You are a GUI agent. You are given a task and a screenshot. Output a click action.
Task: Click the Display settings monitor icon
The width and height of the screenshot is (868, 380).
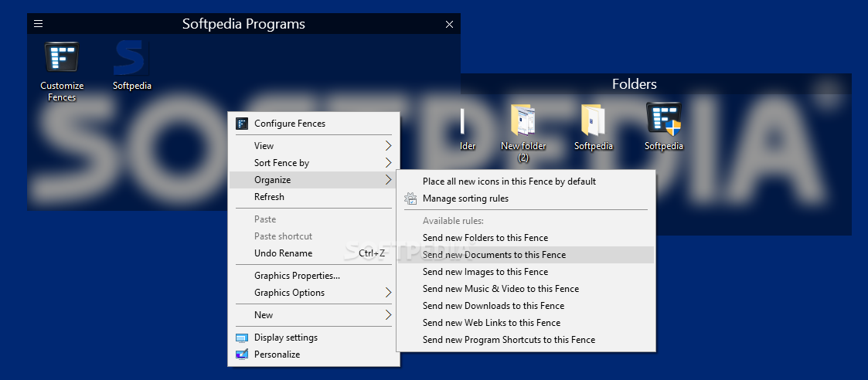click(x=242, y=338)
